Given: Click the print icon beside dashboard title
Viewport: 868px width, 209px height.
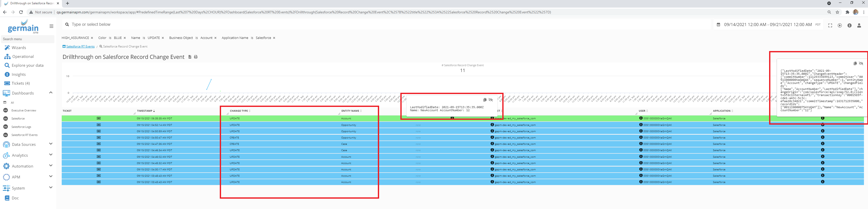Looking at the screenshot, I should click(196, 57).
